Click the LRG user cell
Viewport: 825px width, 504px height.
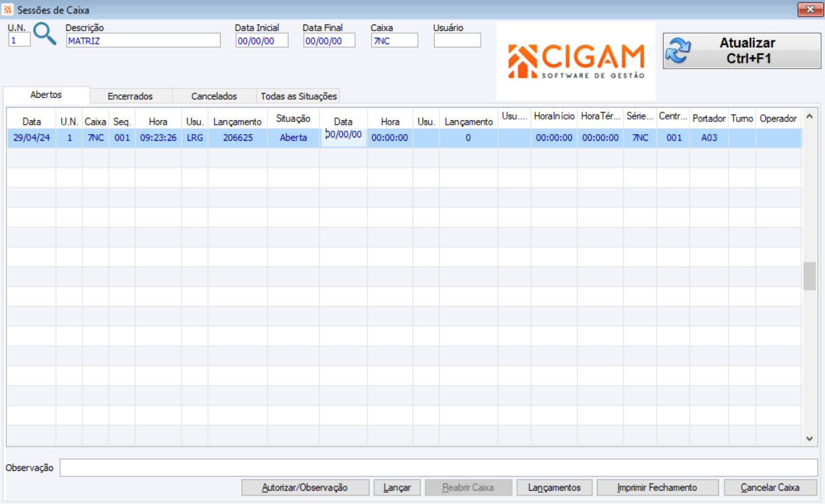(x=195, y=138)
